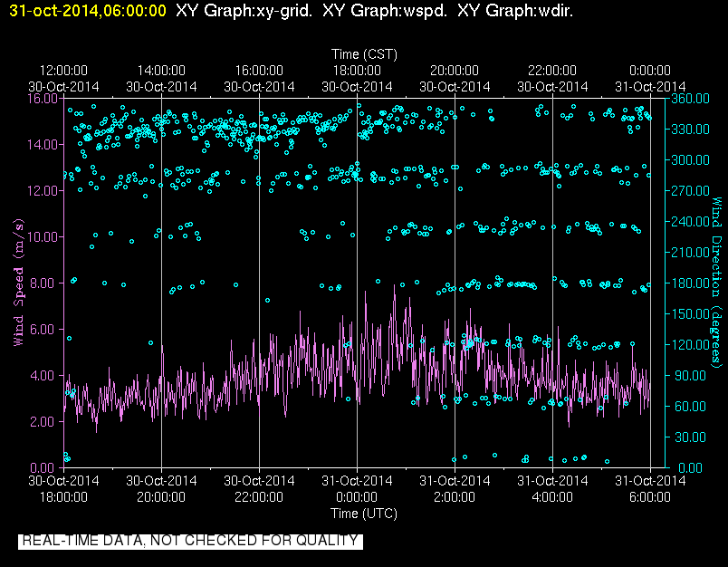Click the 30-Oct-2014 20:00:00 UTC bottom tick label
This screenshot has width=728, height=567.
click(x=161, y=489)
